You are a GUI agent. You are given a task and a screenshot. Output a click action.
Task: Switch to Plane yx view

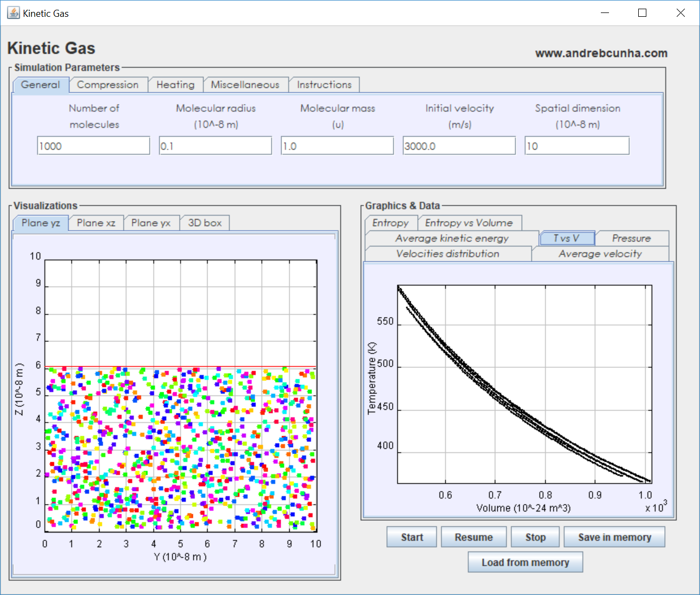tap(151, 223)
